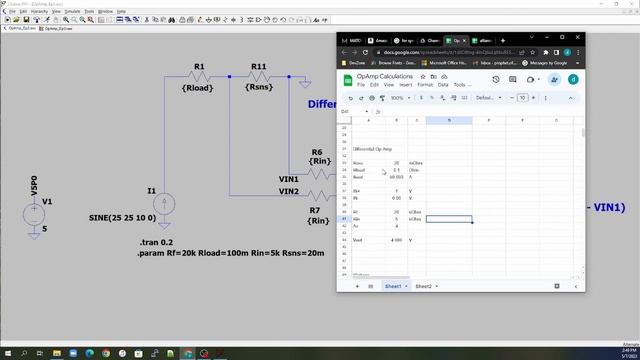Click the font size field showing 10
The height and width of the screenshot is (360, 640).
click(x=522, y=98)
